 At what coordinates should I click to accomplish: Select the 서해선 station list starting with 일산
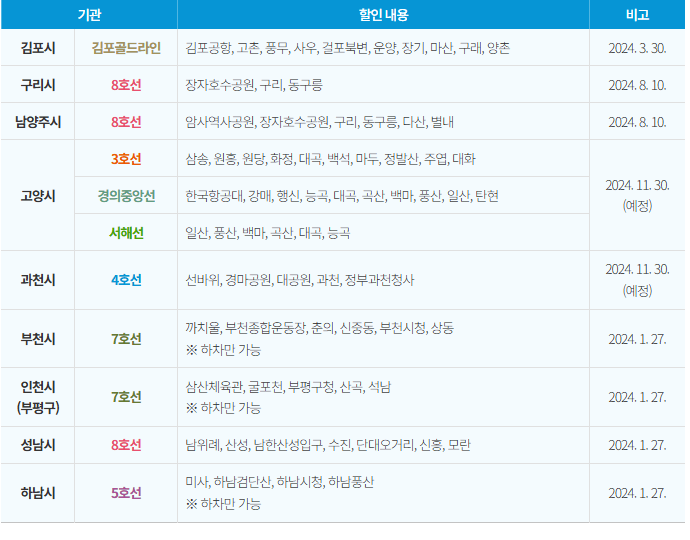click(268, 232)
